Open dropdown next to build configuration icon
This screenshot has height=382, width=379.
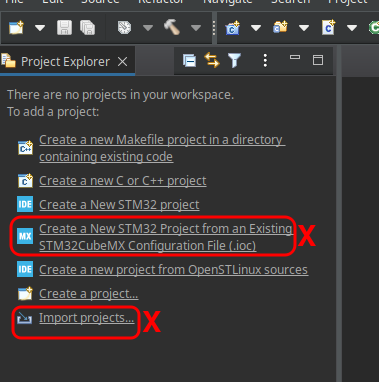click(x=148, y=28)
